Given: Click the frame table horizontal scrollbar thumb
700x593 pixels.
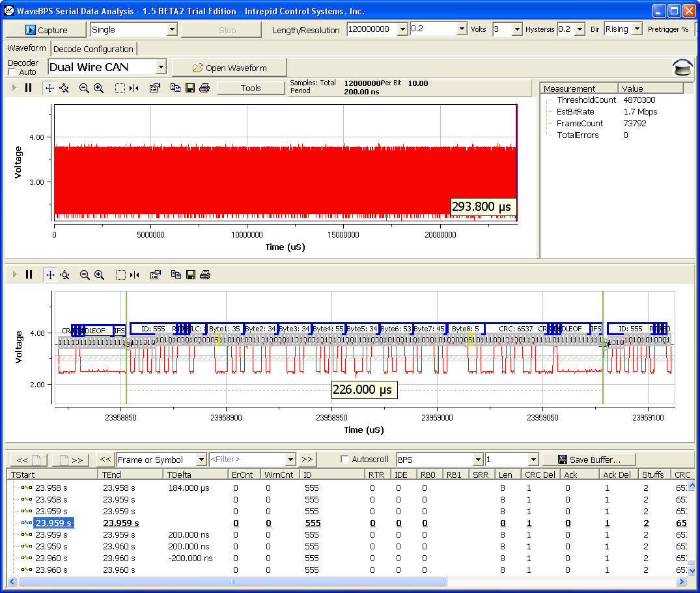Looking at the screenshot, I should [x=232, y=581].
